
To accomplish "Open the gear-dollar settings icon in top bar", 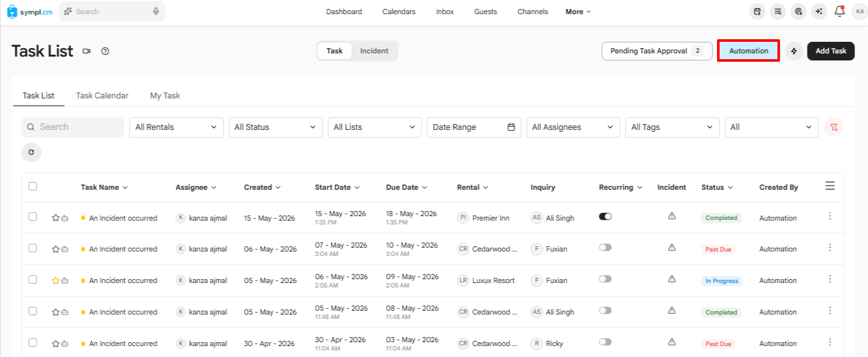I will coord(799,12).
